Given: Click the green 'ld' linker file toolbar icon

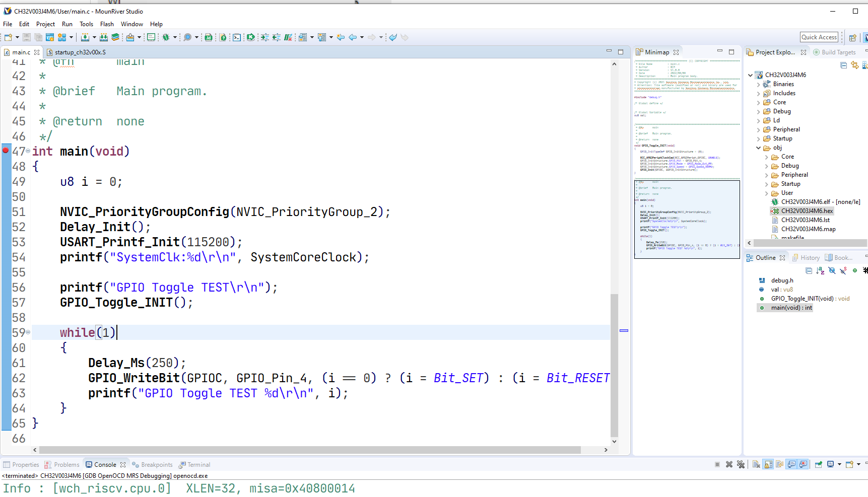Looking at the screenshot, I should (209, 37).
